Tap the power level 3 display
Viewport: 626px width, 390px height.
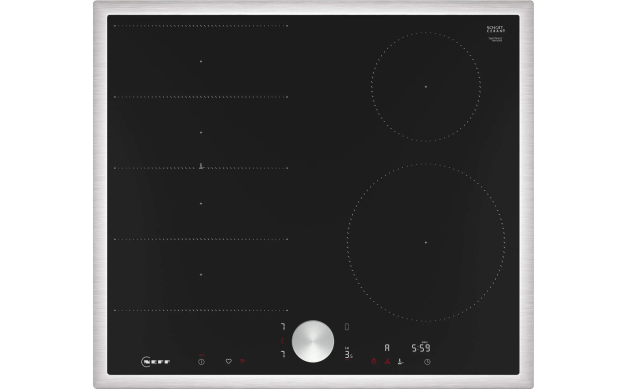pos(348,354)
